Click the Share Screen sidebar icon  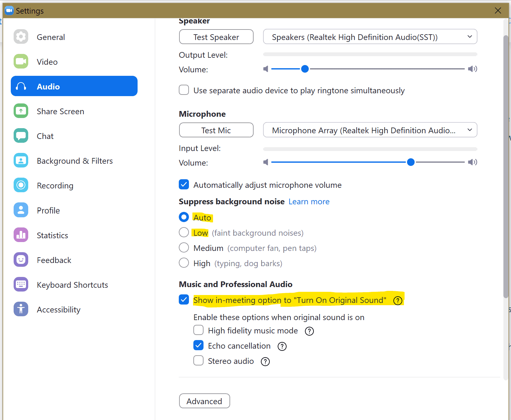[21, 111]
